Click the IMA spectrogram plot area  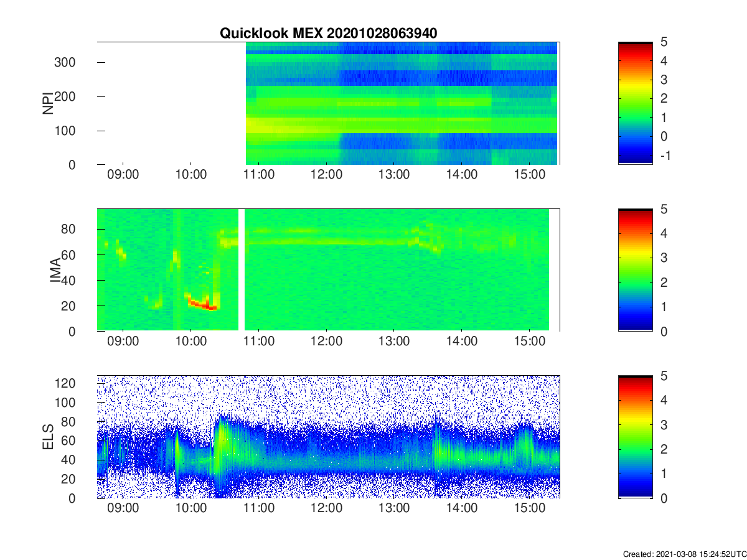[x=328, y=270]
